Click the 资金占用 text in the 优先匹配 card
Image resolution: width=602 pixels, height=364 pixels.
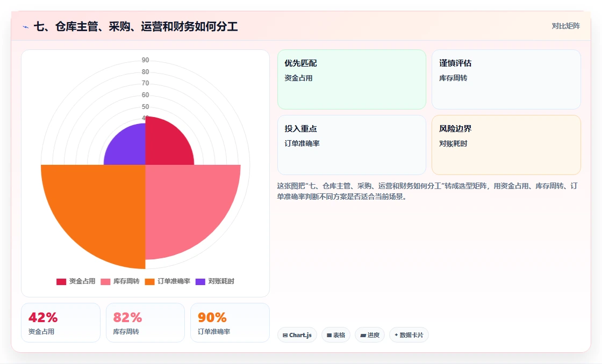click(x=298, y=78)
